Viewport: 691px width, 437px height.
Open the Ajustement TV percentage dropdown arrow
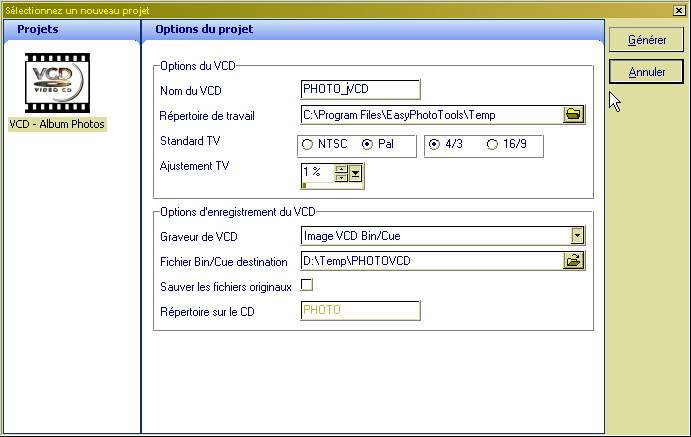357,174
